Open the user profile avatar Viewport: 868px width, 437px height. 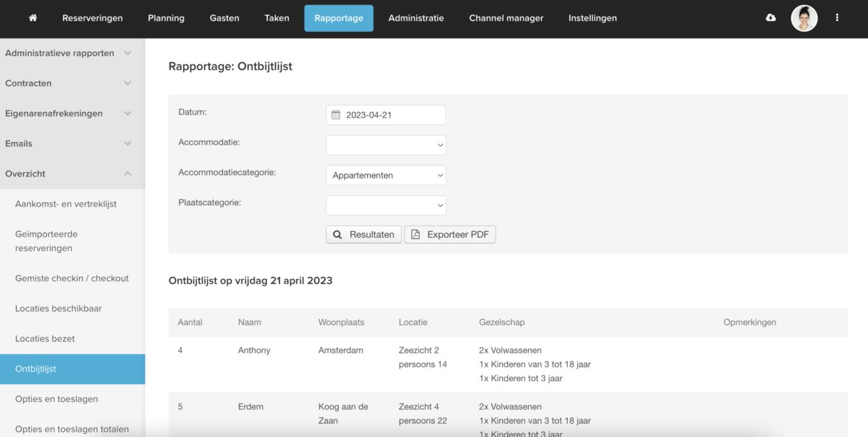pyautogui.click(x=804, y=18)
